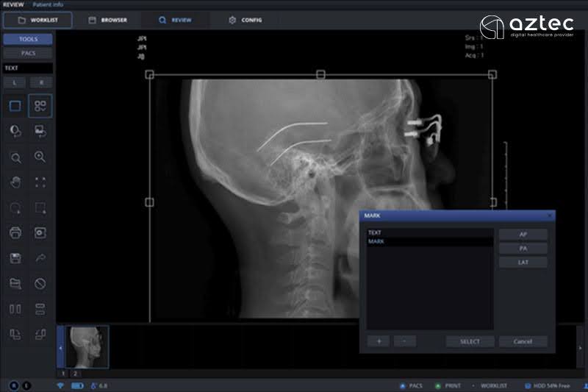Click the share arrow icon
Viewport: 588px width, 392px height.
[40, 258]
